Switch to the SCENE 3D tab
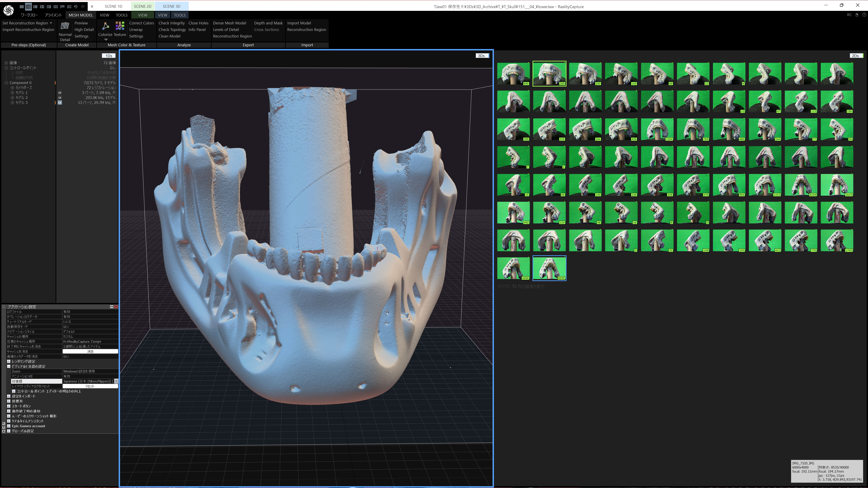The width and height of the screenshot is (868, 488). click(x=172, y=6)
